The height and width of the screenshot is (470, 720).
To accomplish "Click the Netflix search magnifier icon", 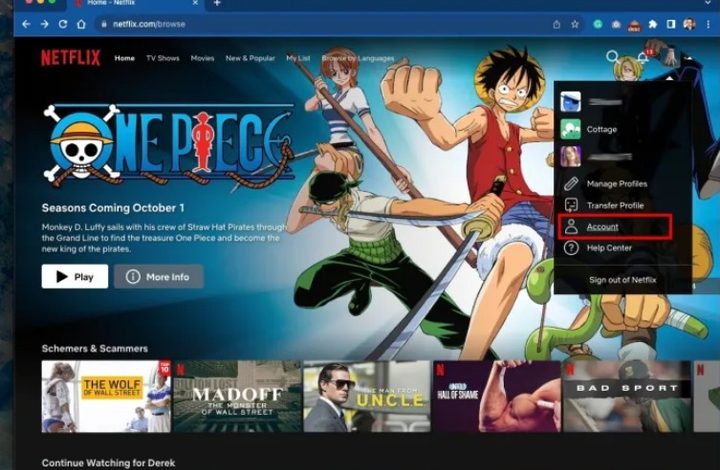I will pos(612,56).
